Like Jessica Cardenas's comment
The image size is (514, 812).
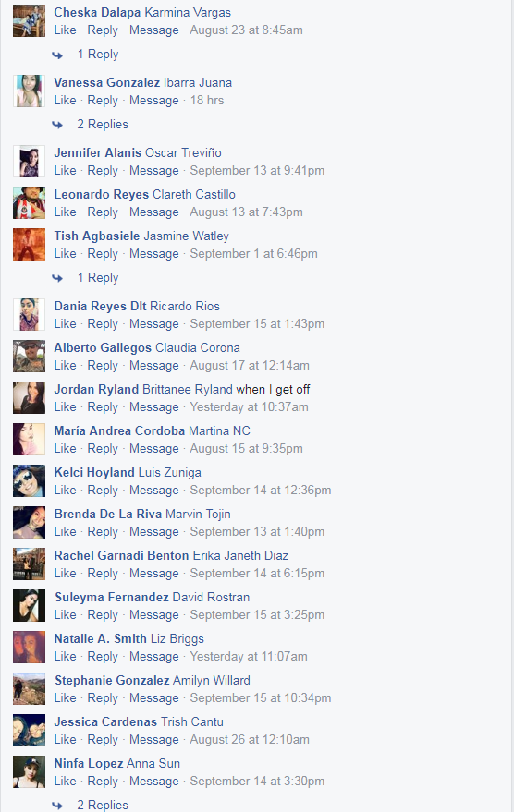[x=66, y=740]
